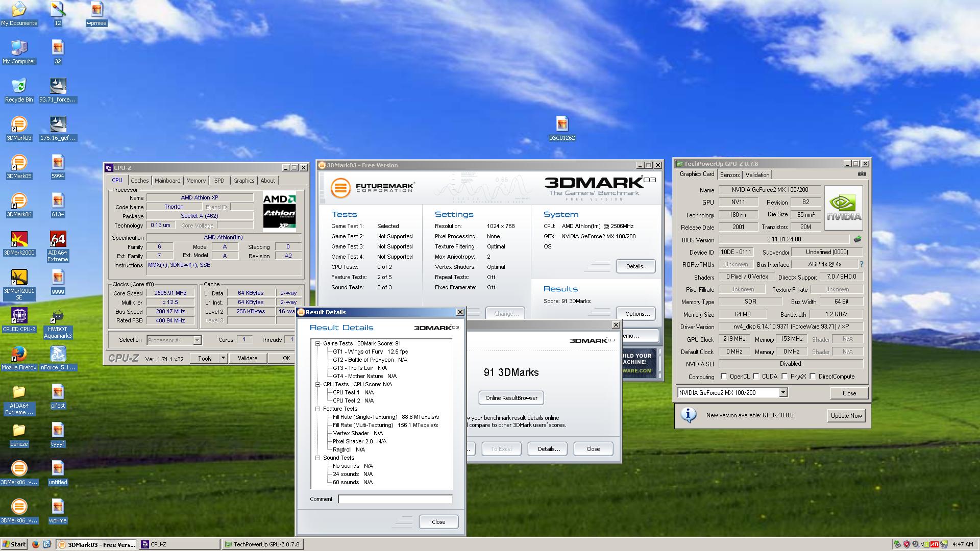Screen dimensions: 980x551
Task: Click the Windows Start button
Action: tap(14, 544)
